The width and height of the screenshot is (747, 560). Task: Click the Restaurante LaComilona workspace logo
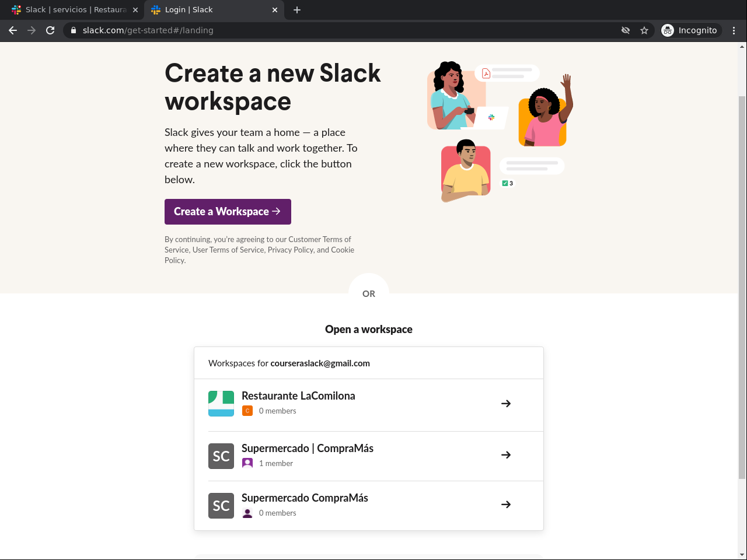coord(221,404)
